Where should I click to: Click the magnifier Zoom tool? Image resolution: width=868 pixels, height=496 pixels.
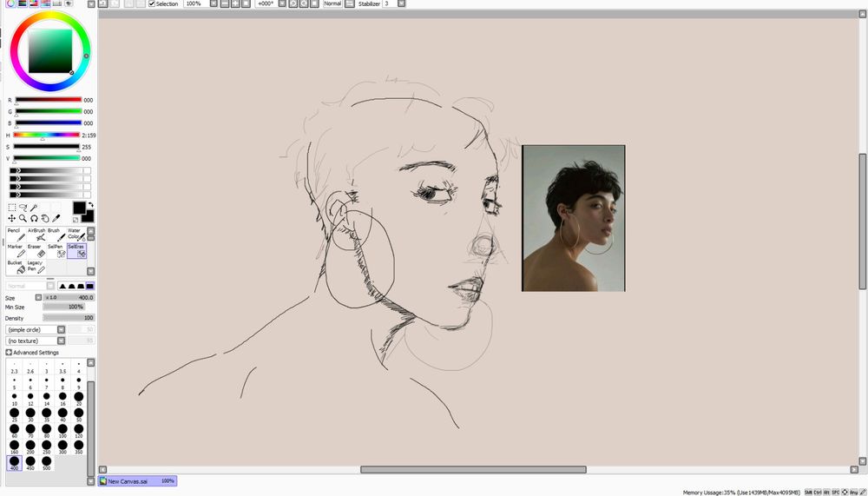pyautogui.click(x=23, y=218)
